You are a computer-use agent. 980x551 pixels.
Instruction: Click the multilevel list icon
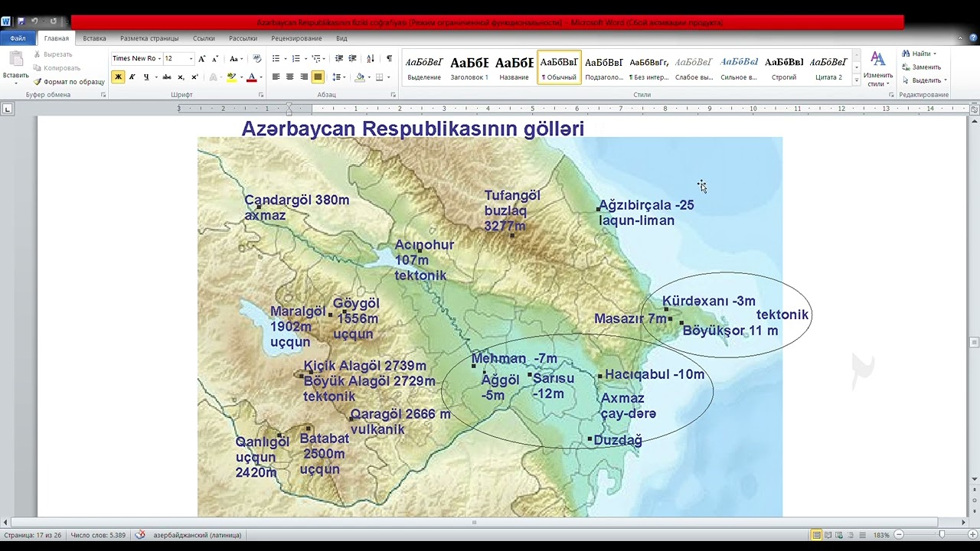tap(316, 58)
